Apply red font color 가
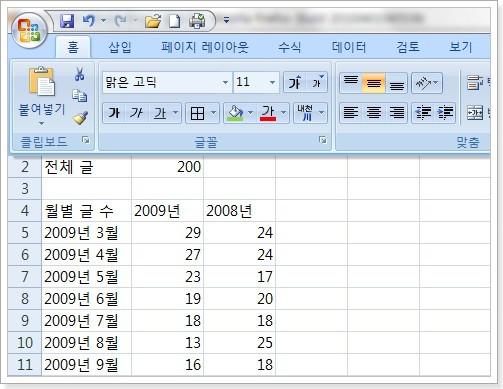This screenshot has width=503, height=389. pyautogui.click(x=268, y=113)
